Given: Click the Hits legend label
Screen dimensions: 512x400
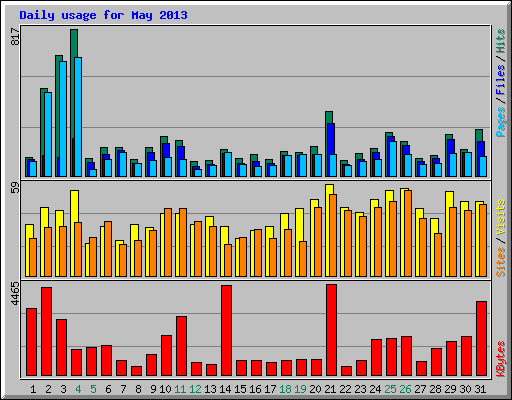Looking at the screenshot, I should 501,41.
